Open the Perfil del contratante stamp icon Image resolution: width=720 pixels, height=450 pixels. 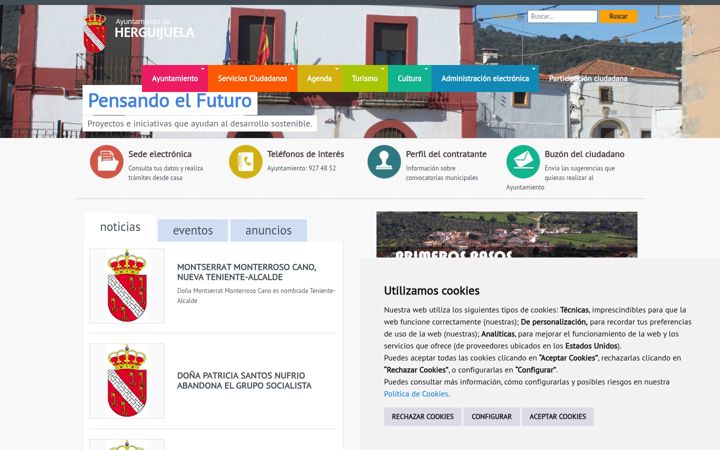coord(384,162)
